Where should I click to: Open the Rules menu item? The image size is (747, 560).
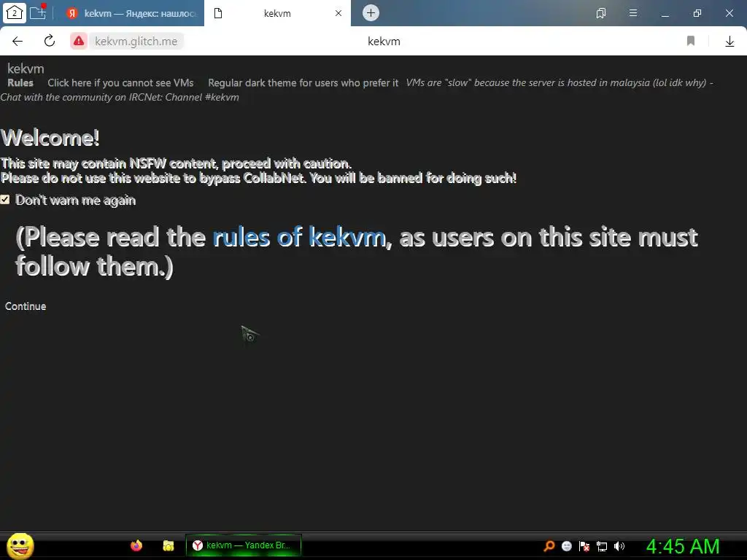pyautogui.click(x=20, y=83)
